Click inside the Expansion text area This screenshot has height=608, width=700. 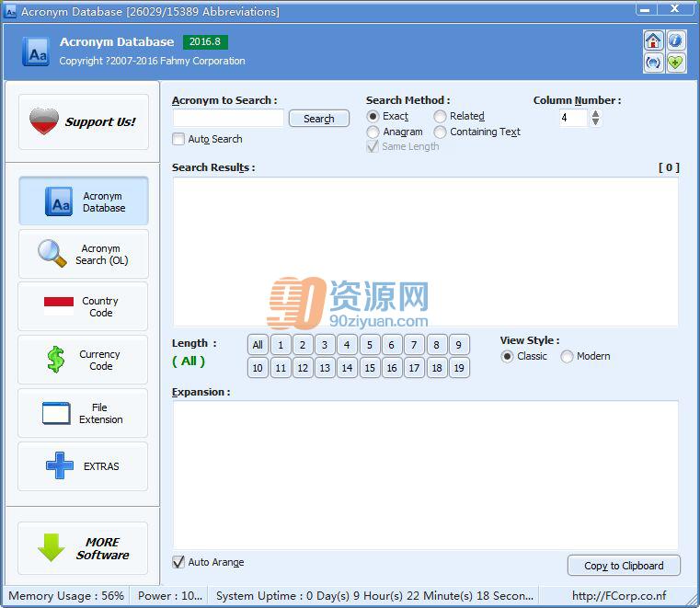[x=426, y=476]
